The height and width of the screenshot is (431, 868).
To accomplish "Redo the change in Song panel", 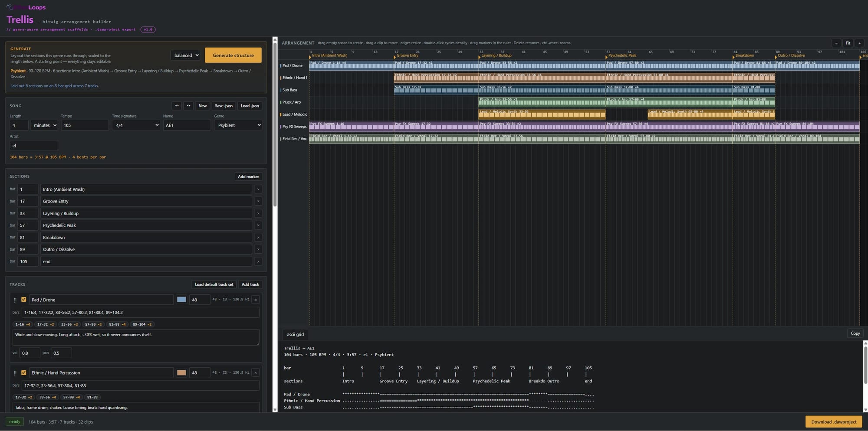I will pos(188,106).
